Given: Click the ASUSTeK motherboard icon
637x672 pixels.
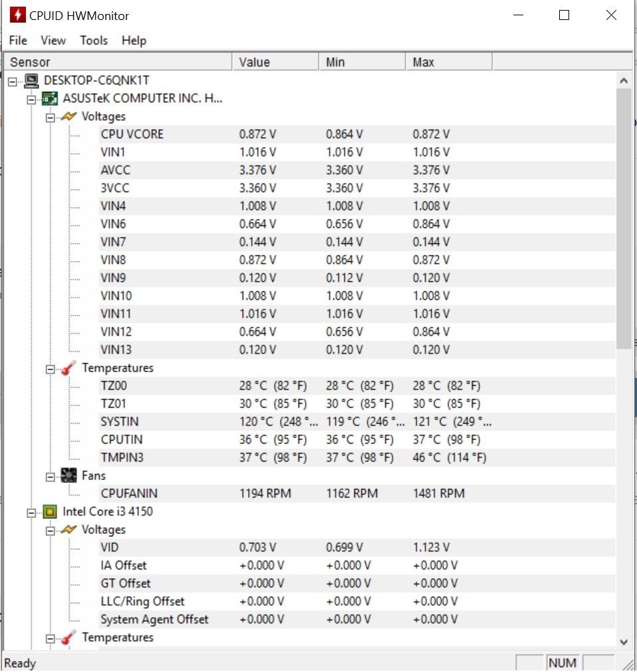Looking at the screenshot, I should (50, 98).
